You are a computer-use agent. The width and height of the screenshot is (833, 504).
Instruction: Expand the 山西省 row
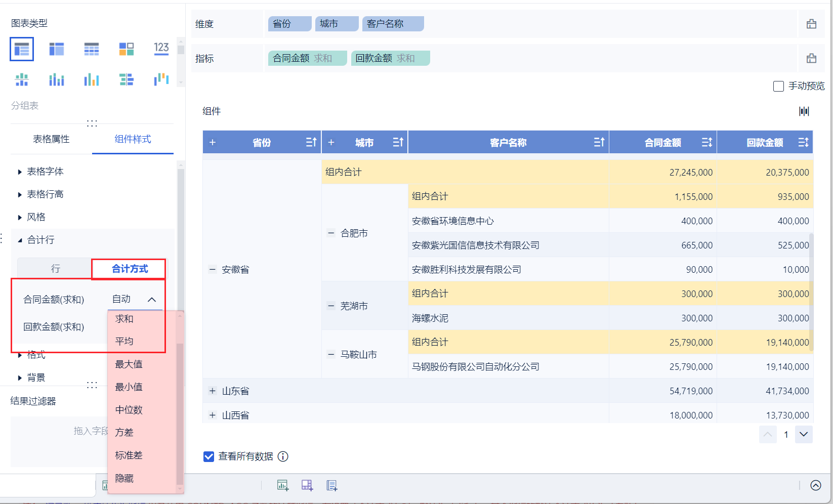pos(213,415)
